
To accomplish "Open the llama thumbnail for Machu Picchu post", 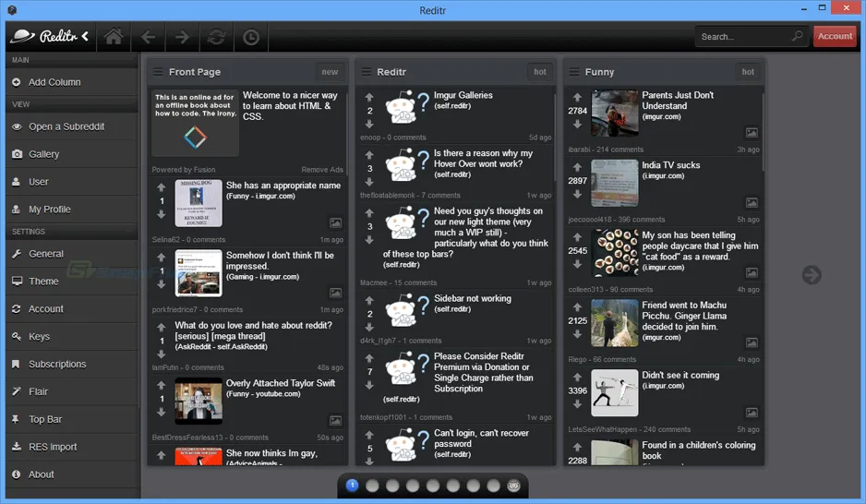I will [x=615, y=323].
